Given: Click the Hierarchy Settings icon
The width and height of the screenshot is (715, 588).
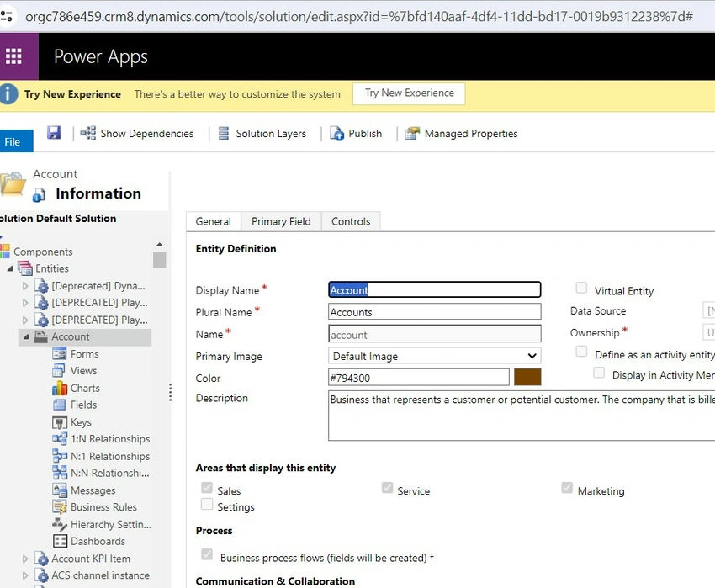Looking at the screenshot, I should click(x=59, y=524).
